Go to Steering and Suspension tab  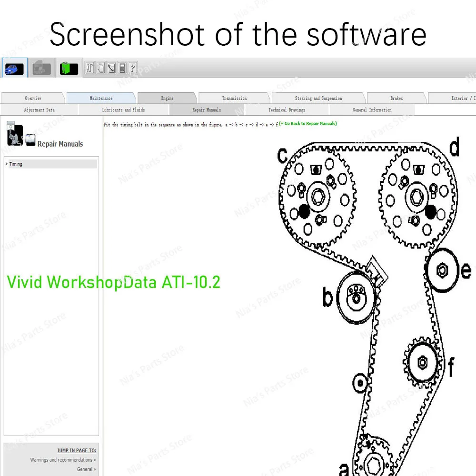pos(318,99)
